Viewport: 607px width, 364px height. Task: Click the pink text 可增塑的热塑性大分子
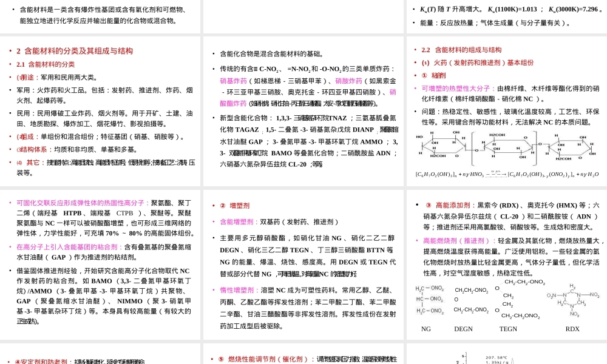point(456,89)
